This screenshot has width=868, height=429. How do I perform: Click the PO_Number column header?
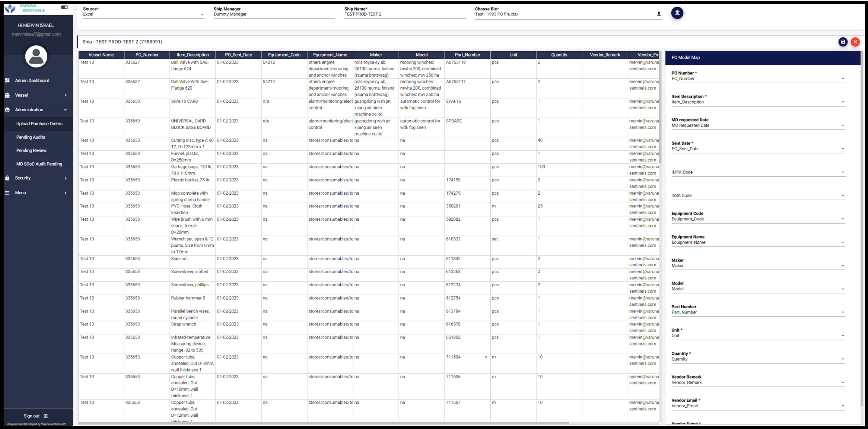[x=147, y=55]
